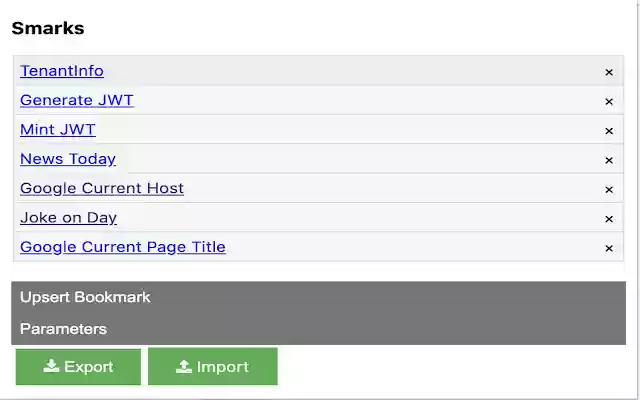Open the TenantInfo bookmark link
Viewport: 640px width, 400px height.
[62, 71]
